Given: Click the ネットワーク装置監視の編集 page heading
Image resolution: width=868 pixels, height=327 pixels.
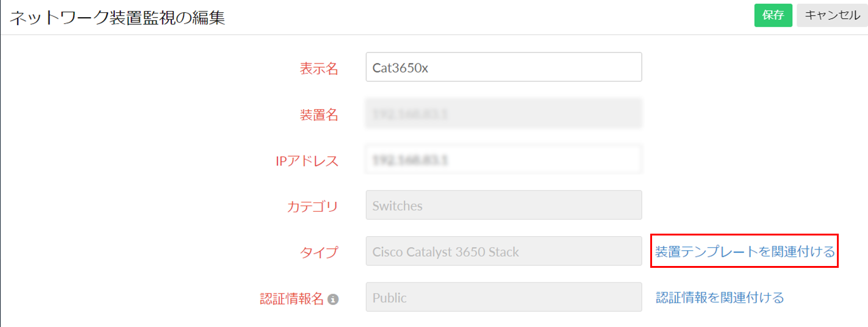Looking at the screenshot, I should (117, 18).
